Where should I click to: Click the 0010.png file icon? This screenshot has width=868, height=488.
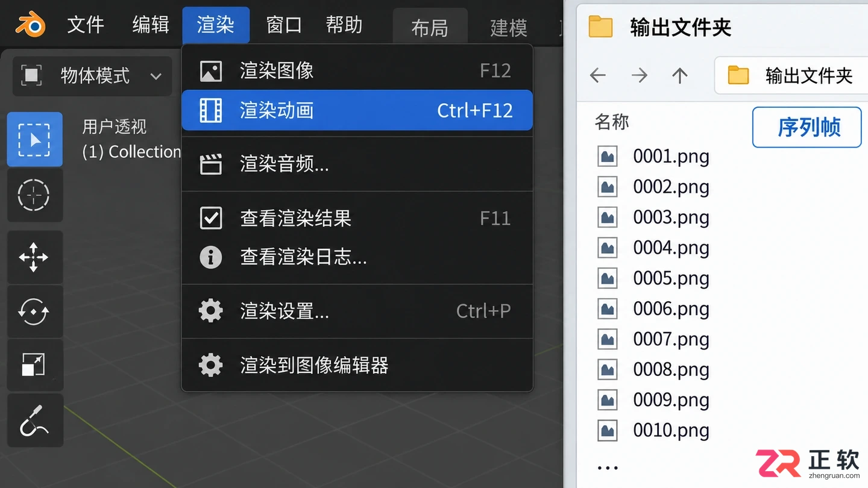(608, 430)
